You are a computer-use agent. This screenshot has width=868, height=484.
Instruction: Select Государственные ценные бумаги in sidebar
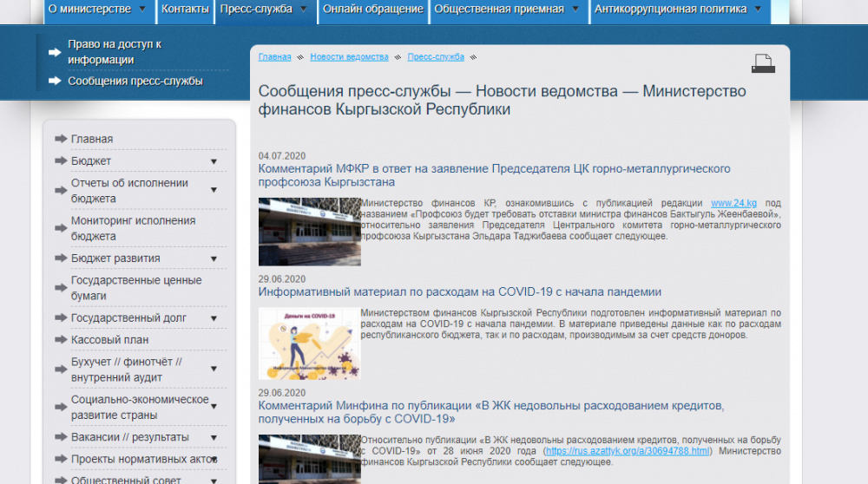pyautogui.click(x=136, y=288)
